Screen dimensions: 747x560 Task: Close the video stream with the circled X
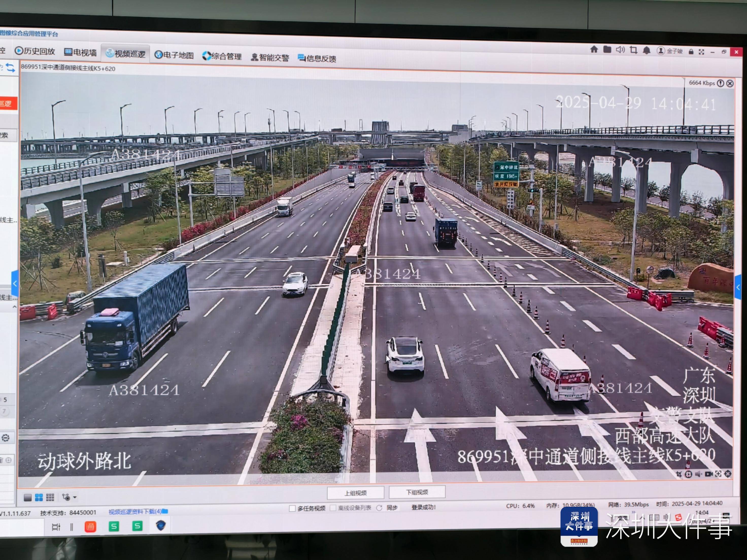pyautogui.click(x=730, y=84)
